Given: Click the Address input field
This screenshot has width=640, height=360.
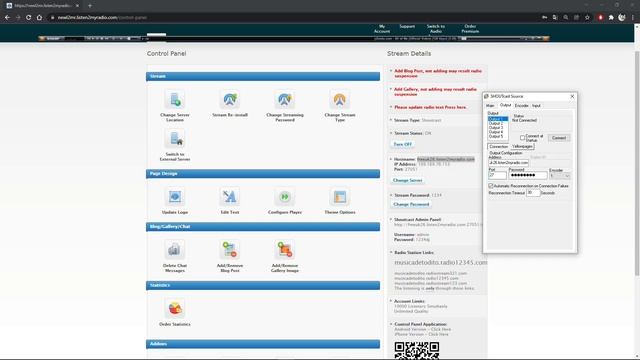Looking at the screenshot, I should (508, 162).
